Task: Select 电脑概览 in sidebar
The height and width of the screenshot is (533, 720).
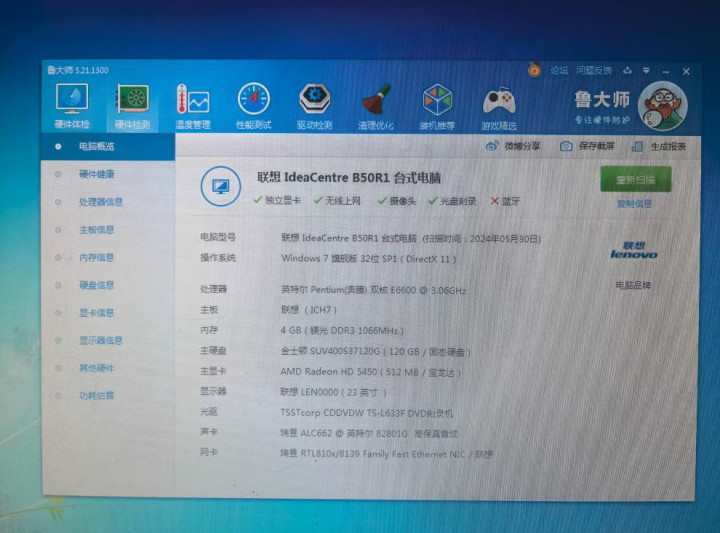Action: [108, 146]
